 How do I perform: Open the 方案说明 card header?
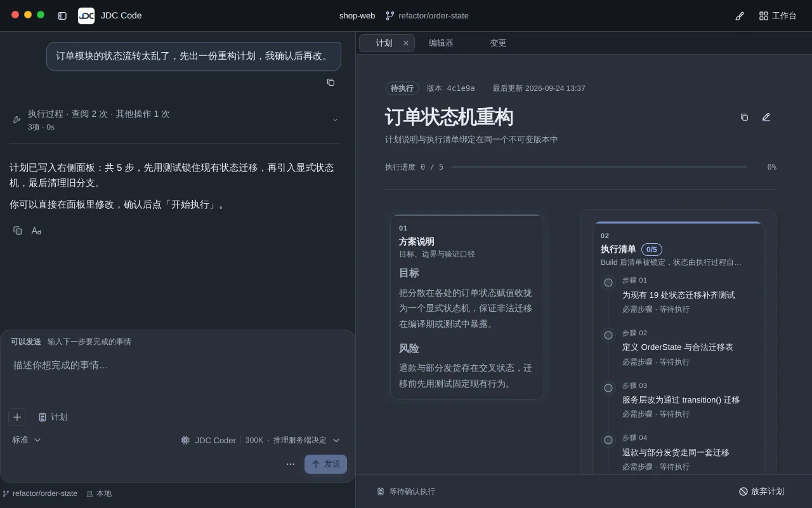click(468, 241)
